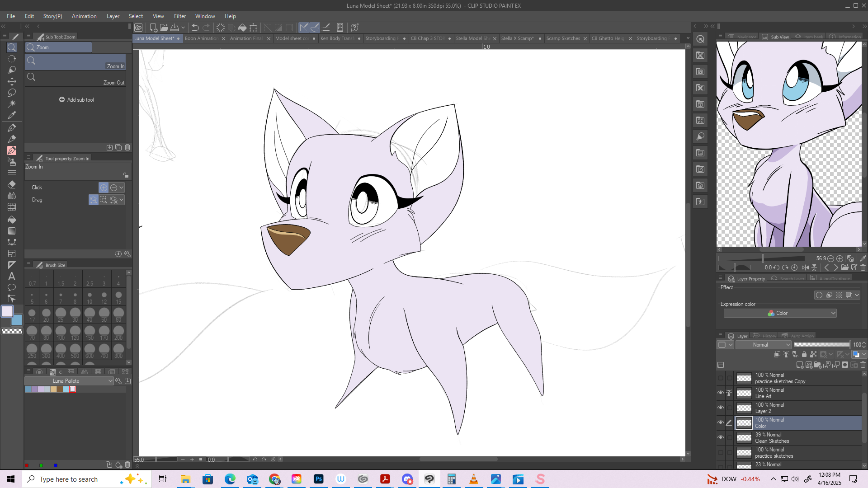Open the Normal blending mode dropdown

pyautogui.click(x=763, y=345)
